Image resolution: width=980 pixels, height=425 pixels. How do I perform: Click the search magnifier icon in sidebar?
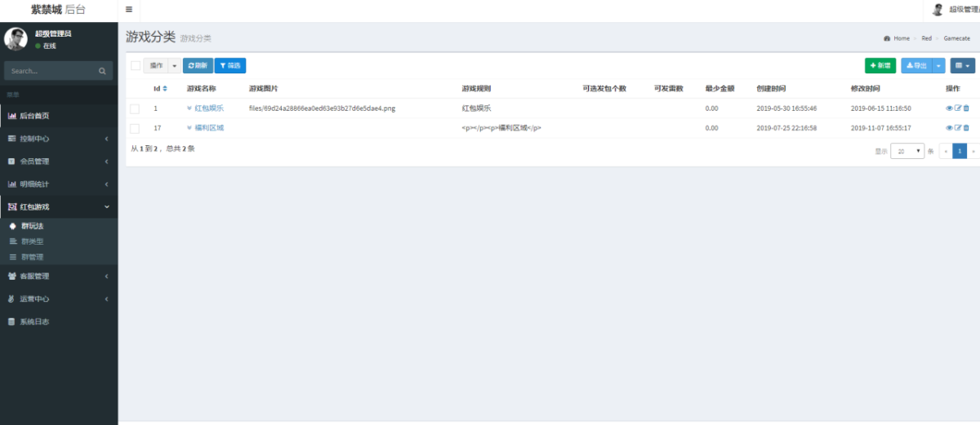[x=102, y=71]
